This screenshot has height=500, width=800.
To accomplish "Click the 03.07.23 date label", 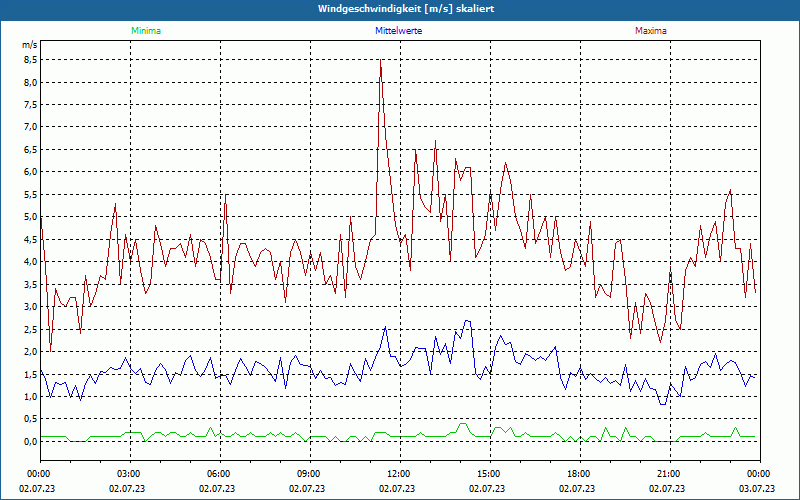I will point(758,488).
